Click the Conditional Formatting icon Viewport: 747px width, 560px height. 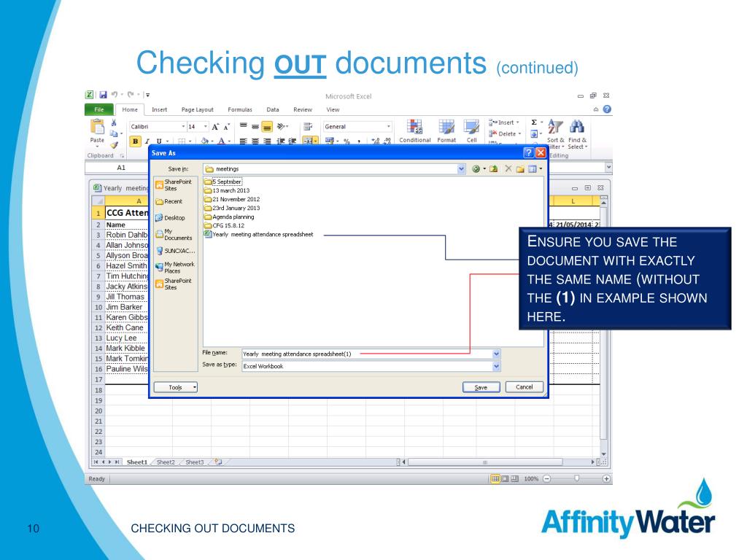tap(414, 127)
